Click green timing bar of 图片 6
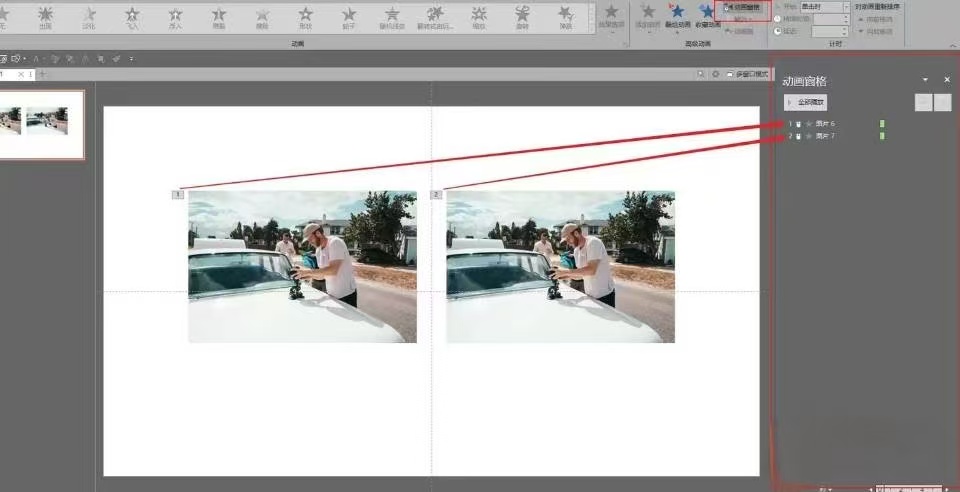 tap(882, 124)
